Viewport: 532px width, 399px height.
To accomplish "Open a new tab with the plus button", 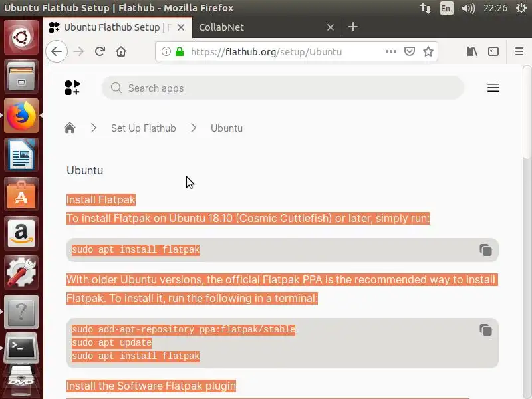I will point(353,27).
